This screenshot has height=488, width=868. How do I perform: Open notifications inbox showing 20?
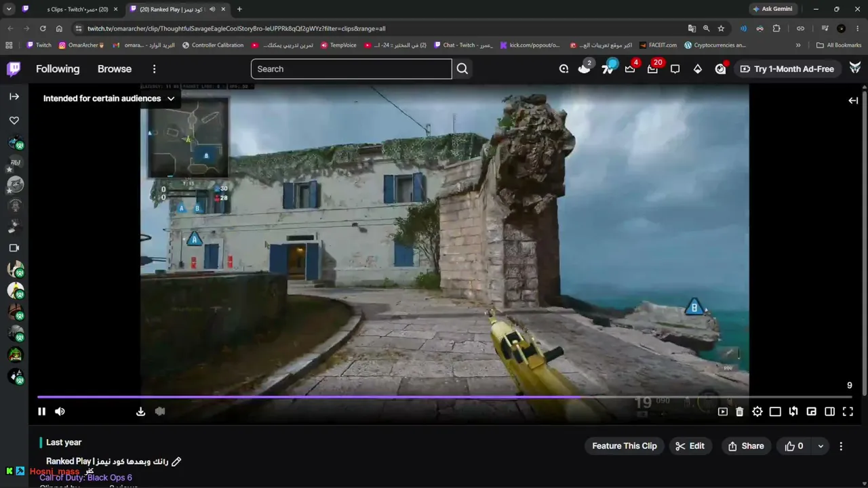tap(652, 68)
